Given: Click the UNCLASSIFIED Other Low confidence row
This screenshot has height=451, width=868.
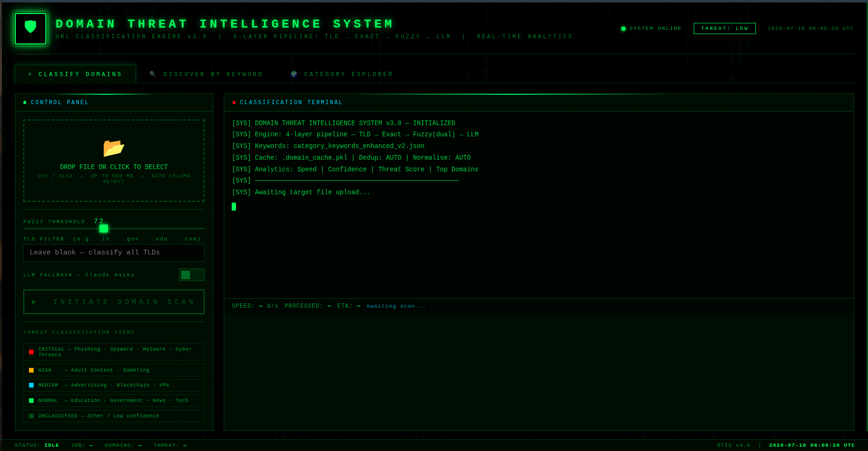Looking at the screenshot, I should (114, 416).
